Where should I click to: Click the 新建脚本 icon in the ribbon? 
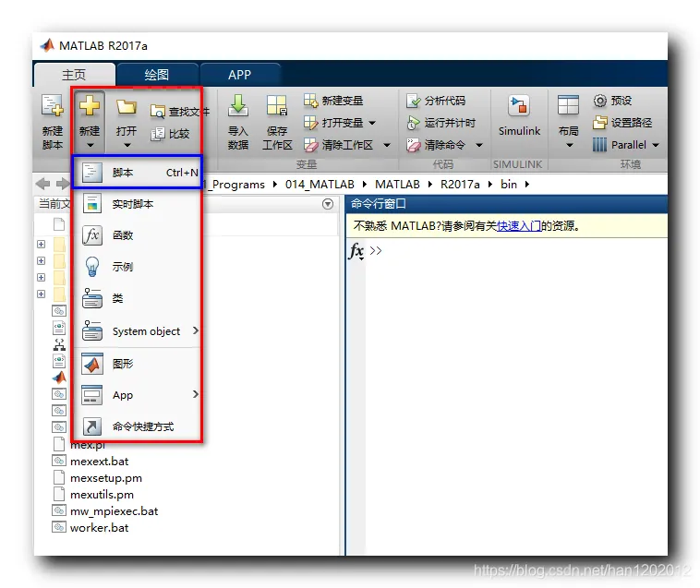click(53, 106)
